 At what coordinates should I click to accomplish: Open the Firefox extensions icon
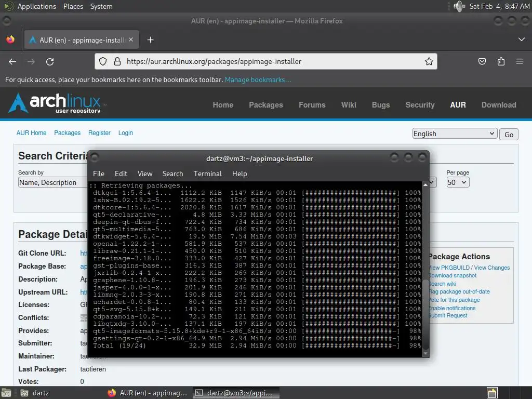pyautogui.click(x=501, y=61)
